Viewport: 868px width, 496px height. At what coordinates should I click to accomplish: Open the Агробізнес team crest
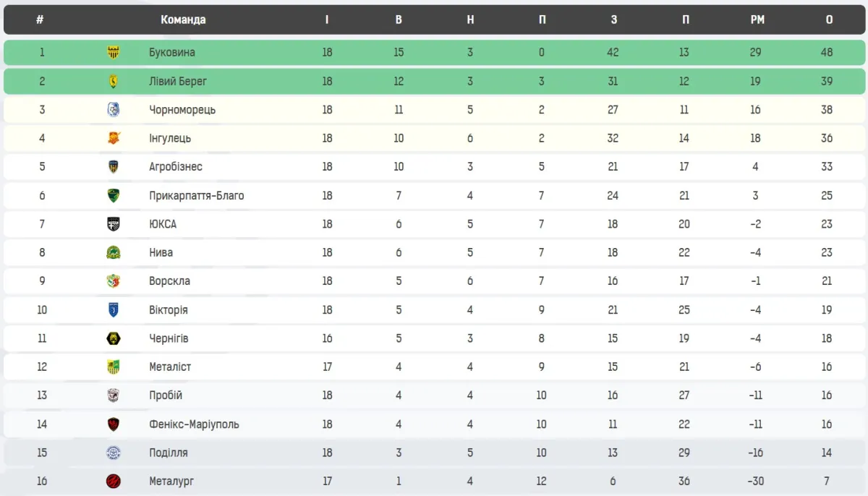pyautogui.click(x=114, y=167)
